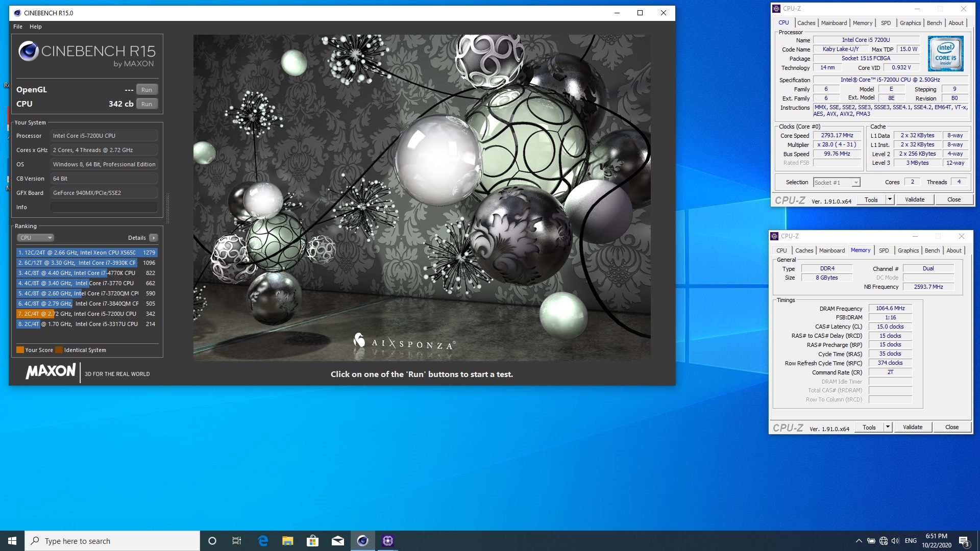Open the Socket #1 selection dropdown
Image resolution: width=980 pixels, height=551 pixels.
coord(837,183)
